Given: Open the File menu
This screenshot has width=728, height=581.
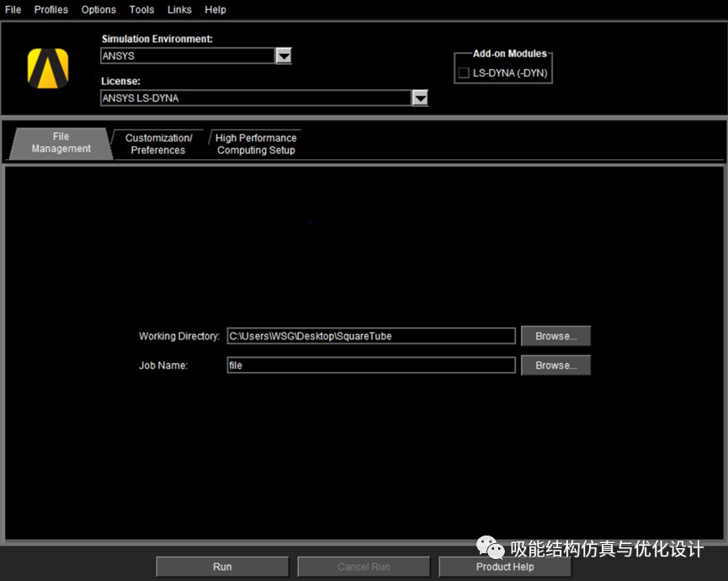Looking at the screenshot, I should (13, 9).
